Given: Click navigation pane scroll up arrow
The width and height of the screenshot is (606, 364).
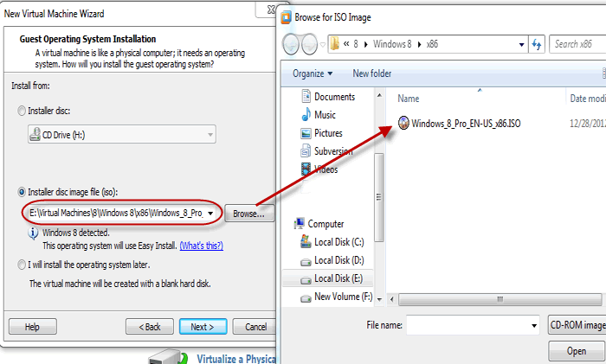Looking at the screenshot, I should 379,94.
